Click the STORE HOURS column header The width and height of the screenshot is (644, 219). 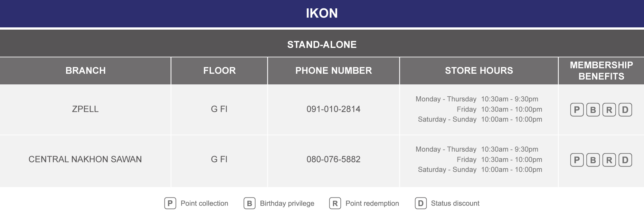(x=479, y=71)
